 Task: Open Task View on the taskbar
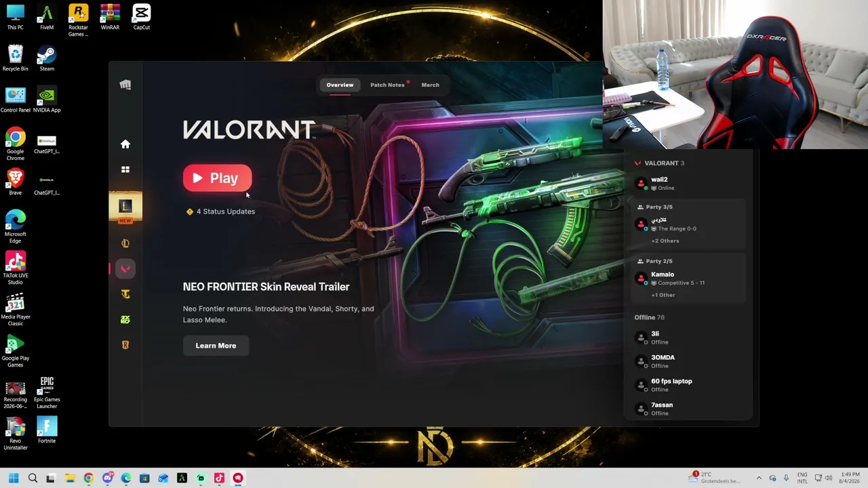(51, 478)
